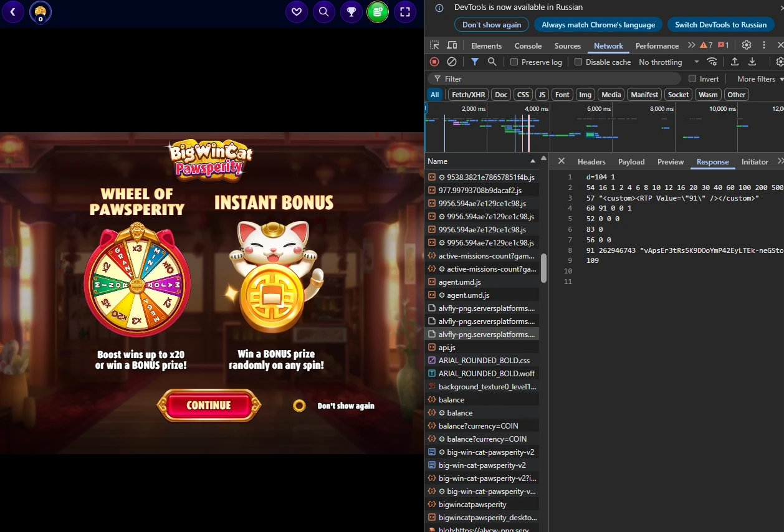Click the network Filter text field
The width and height of the screenshot is (784, 532).
point(554,79)
